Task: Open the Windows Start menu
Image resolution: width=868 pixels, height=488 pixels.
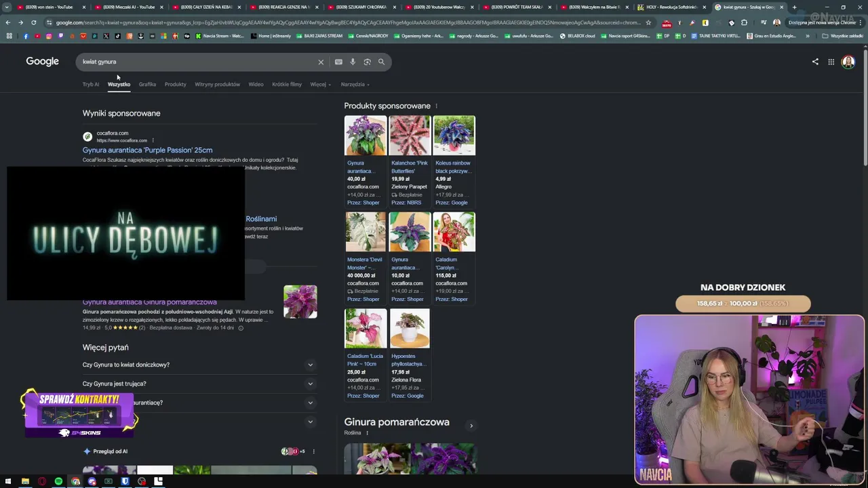Action: click(x=8, y=482)
